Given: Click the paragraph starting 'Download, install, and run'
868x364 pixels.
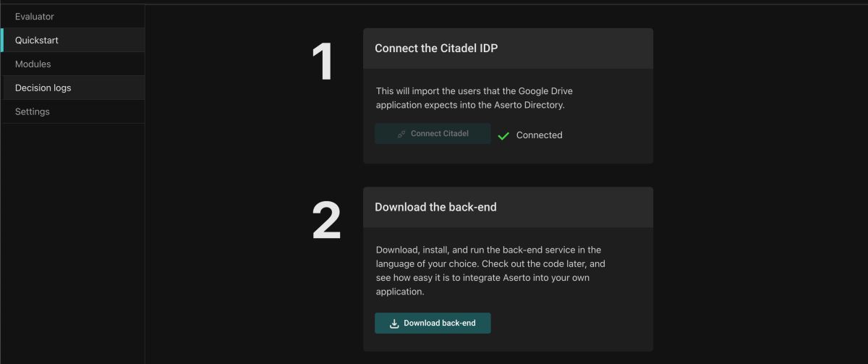Looking at the screenshot, I should [490, 271].
